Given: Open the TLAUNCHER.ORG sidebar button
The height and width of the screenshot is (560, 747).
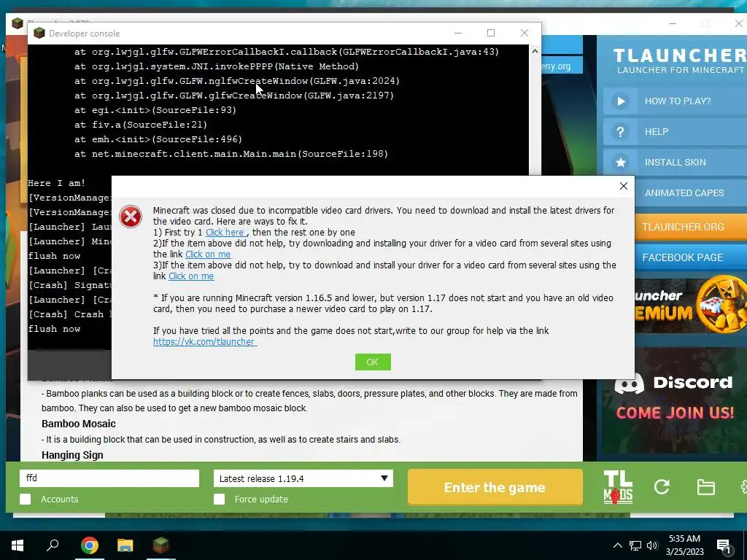Looking at the screenshot, I should click(690, 227).
